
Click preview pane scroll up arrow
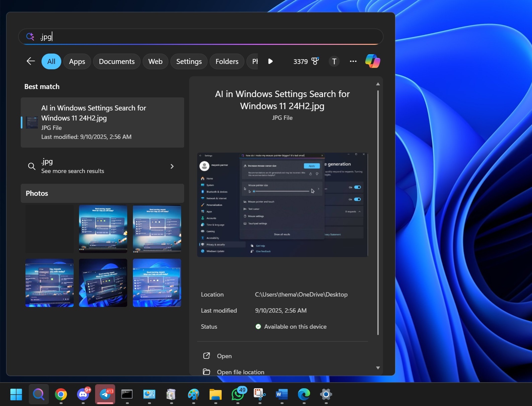click(x=378, y=84)
